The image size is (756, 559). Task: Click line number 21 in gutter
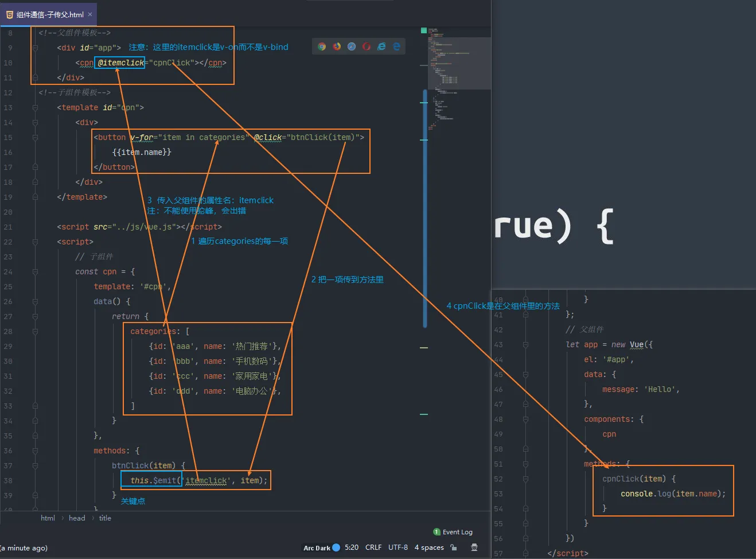[8, 227]
